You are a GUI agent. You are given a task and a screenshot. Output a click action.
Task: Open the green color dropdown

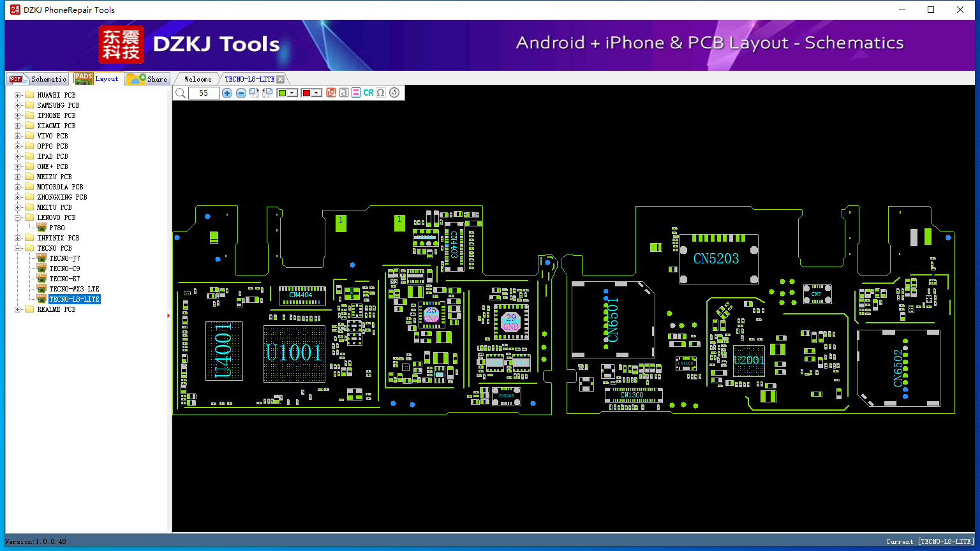292,93
